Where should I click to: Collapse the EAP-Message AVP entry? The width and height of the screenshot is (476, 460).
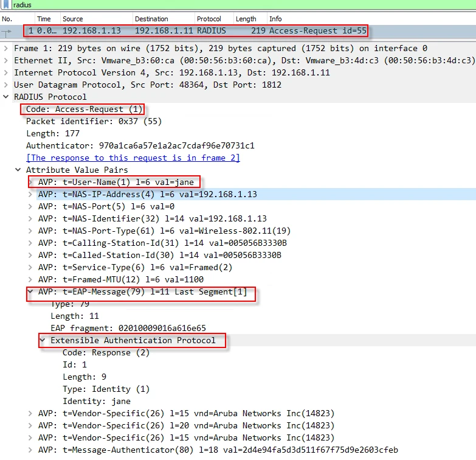click(30, 292)
